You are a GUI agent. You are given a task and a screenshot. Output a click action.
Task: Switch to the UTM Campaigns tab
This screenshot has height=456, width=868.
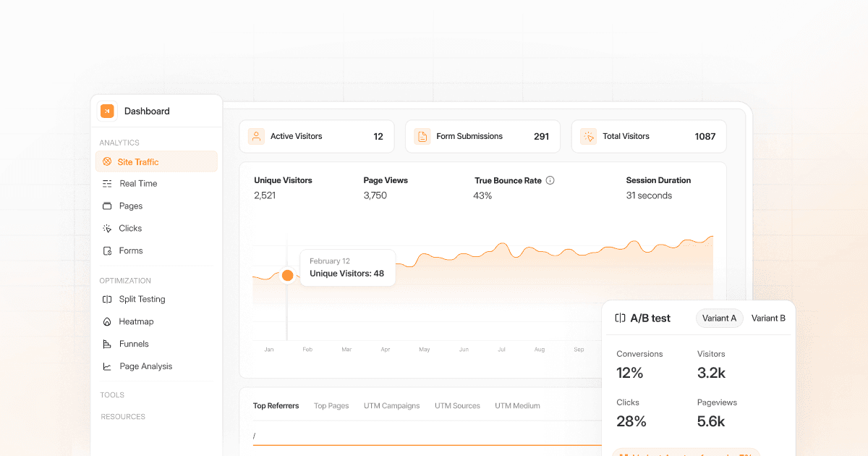tap(391, 406)
